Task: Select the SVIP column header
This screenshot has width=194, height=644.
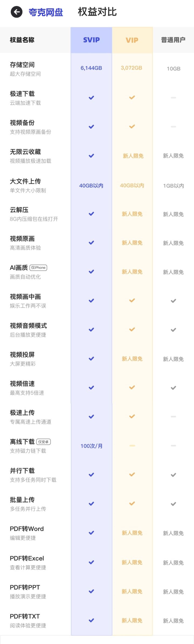Action: pos(91,40)
